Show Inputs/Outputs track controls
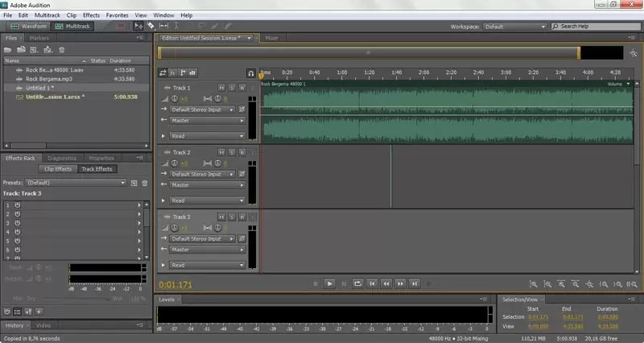This screenshot has height=343, width=644. [x=163, y=72]
